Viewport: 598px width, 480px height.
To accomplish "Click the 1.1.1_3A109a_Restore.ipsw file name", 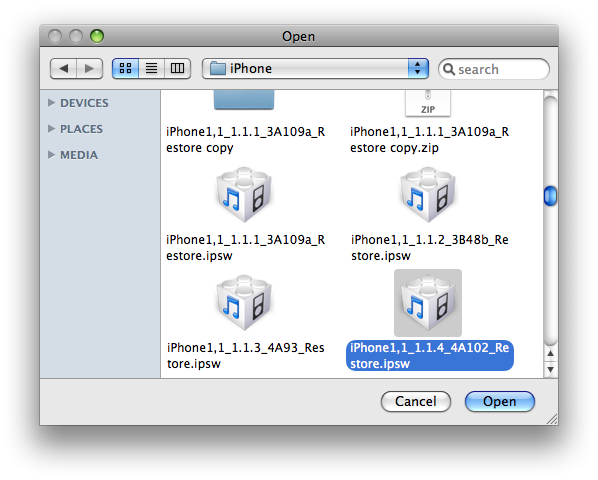I will 245,247.
